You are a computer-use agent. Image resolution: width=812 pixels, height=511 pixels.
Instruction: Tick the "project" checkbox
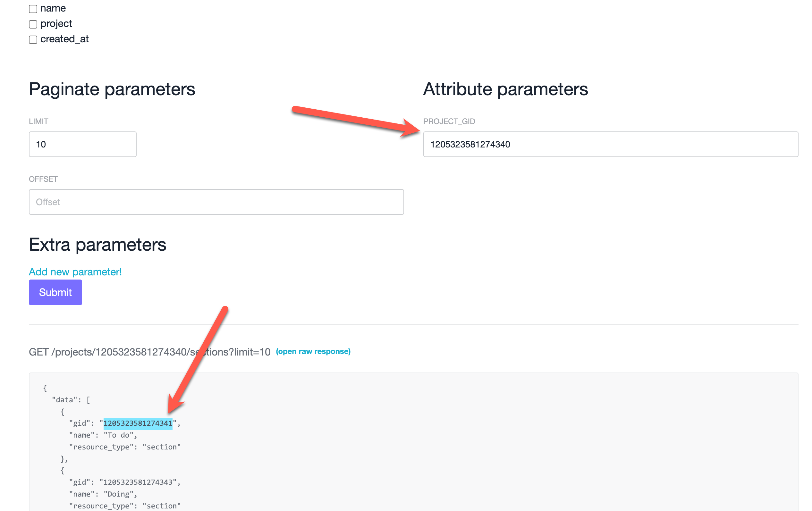click(33, 24)
